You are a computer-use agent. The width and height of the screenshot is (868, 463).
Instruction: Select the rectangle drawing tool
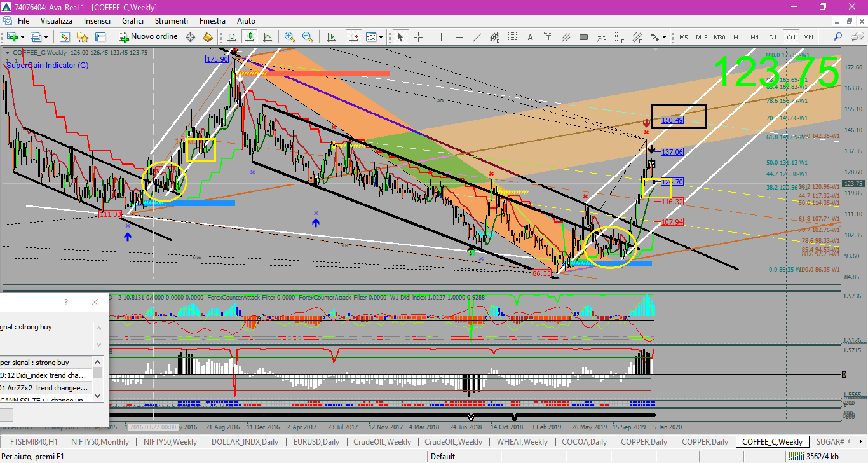(x=583, y=37)
